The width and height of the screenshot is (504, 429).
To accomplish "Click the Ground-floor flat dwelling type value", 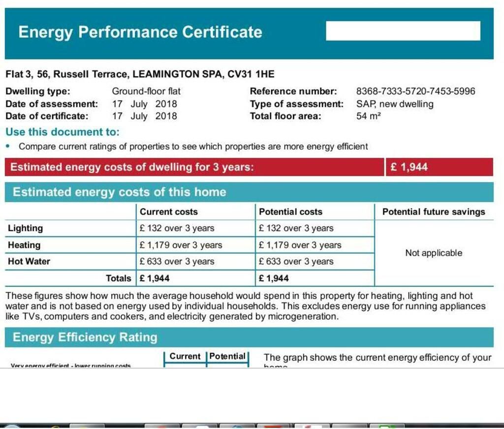I will coord(146,91).
